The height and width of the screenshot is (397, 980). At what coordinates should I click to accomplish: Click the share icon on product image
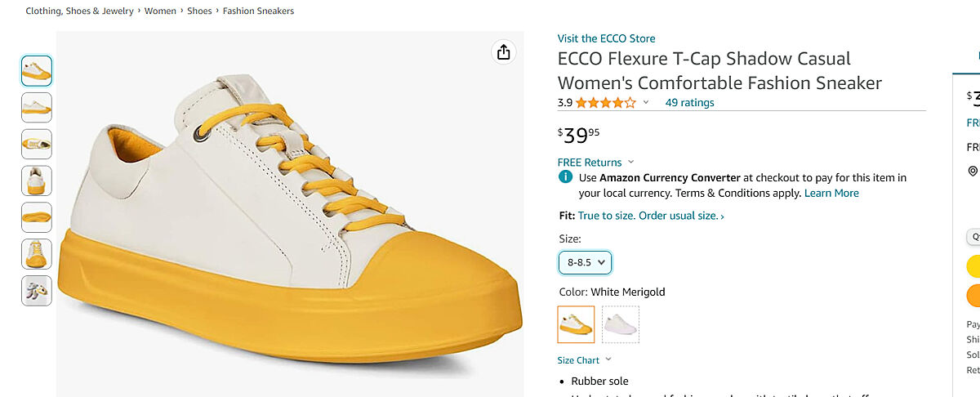pyautogui.click(x=503, y=52)
